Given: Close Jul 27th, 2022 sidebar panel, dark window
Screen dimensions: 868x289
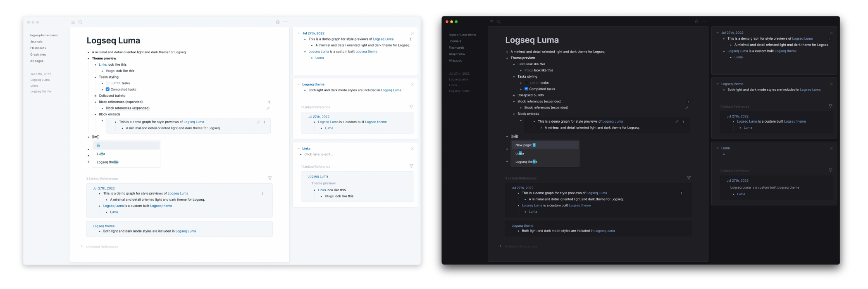Looking at the screenshot, I should click(831, 33).
